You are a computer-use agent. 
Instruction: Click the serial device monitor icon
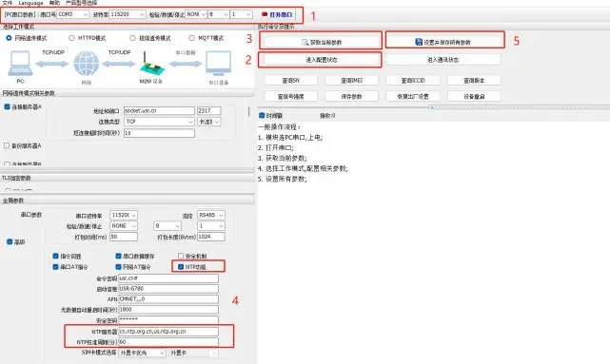pyautogui.click(x=218, y=64)
